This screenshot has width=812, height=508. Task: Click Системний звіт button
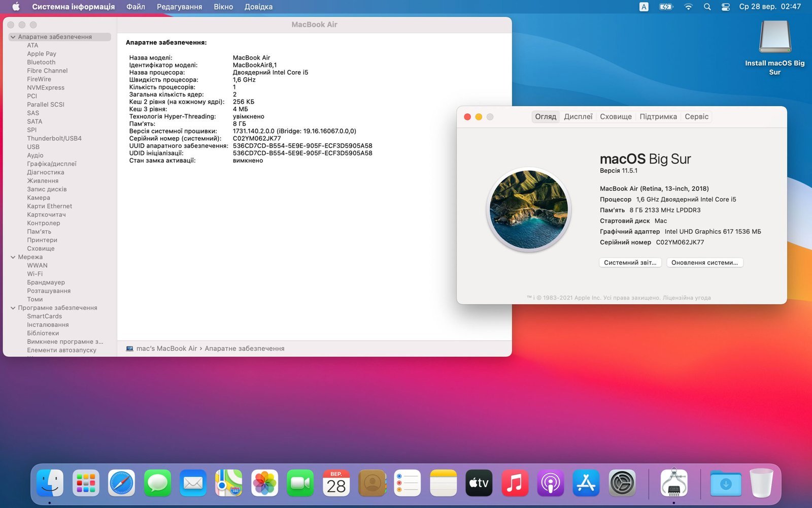630,263
